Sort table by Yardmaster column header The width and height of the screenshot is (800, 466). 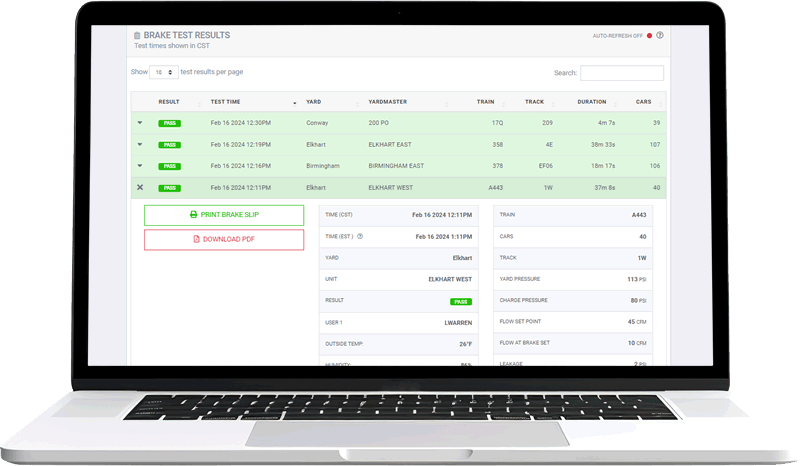pos(388,102)
